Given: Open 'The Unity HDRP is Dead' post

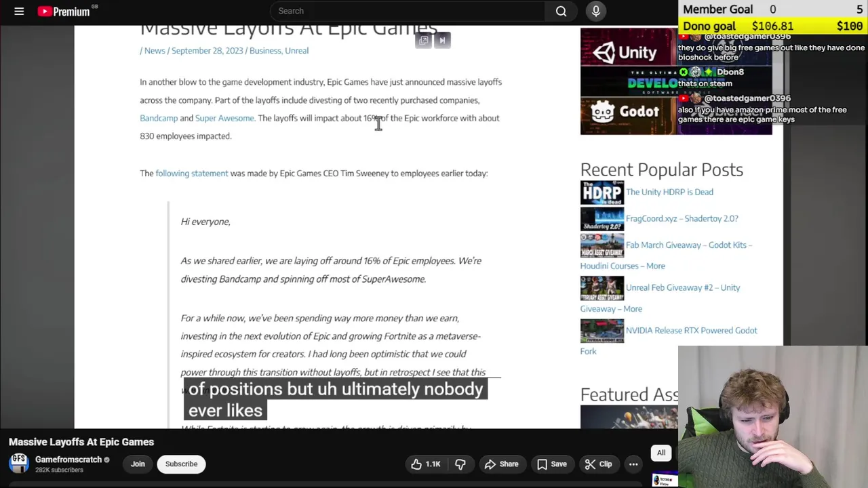Looking at the screenshot, I should (x=669, y=192).
